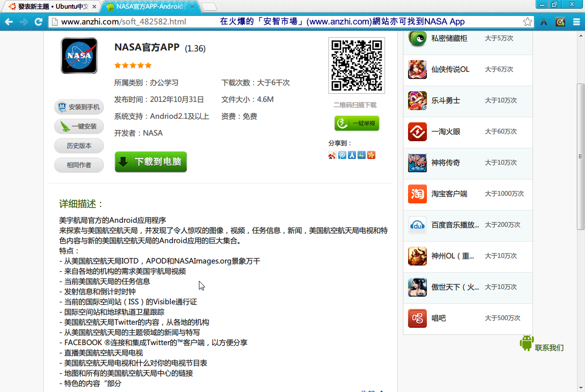Image resolution: width=585 pixels, height=392 pixels.
Task: Share to the fourth blue share icon
Action: pos(362,155)
